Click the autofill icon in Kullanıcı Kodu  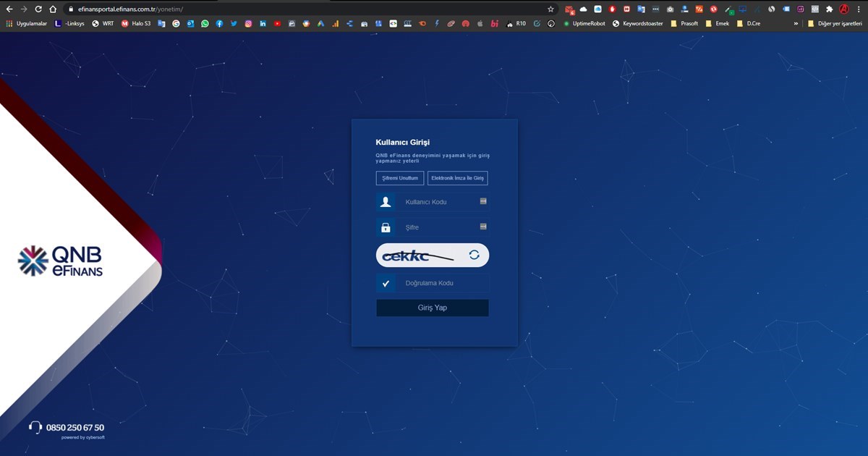click(483, 201)
